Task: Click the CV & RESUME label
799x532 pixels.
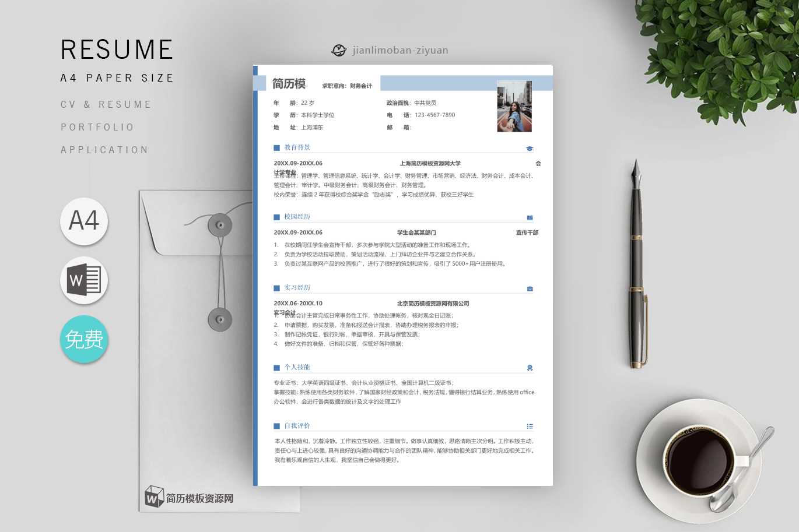Action: click(x=106, y=104)
